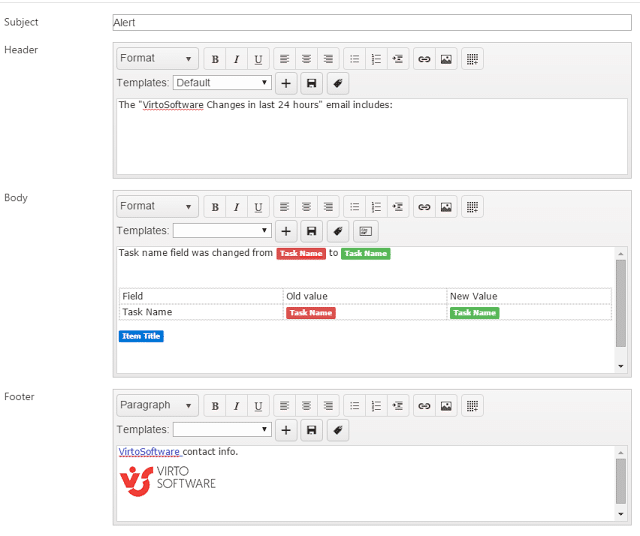This screenshot has height=536, width=640.
Task: Click indent icon in Body toolbar
Action: pyautogui.click(x=398, y=207)
